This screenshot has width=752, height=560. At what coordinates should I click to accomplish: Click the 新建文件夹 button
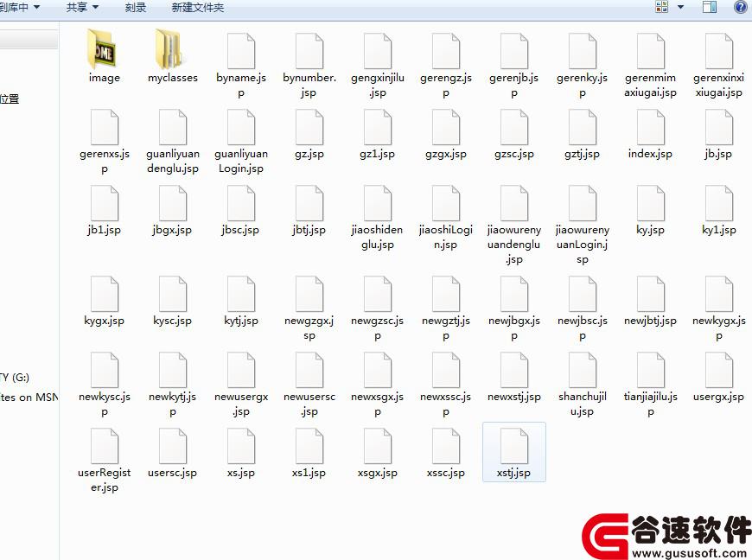pos(198,7)
